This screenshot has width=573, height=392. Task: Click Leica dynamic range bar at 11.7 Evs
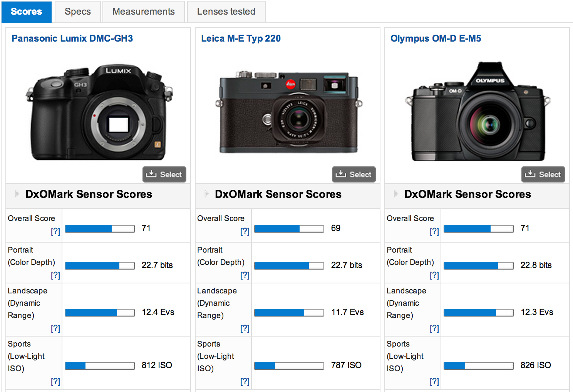click(289, 313)
